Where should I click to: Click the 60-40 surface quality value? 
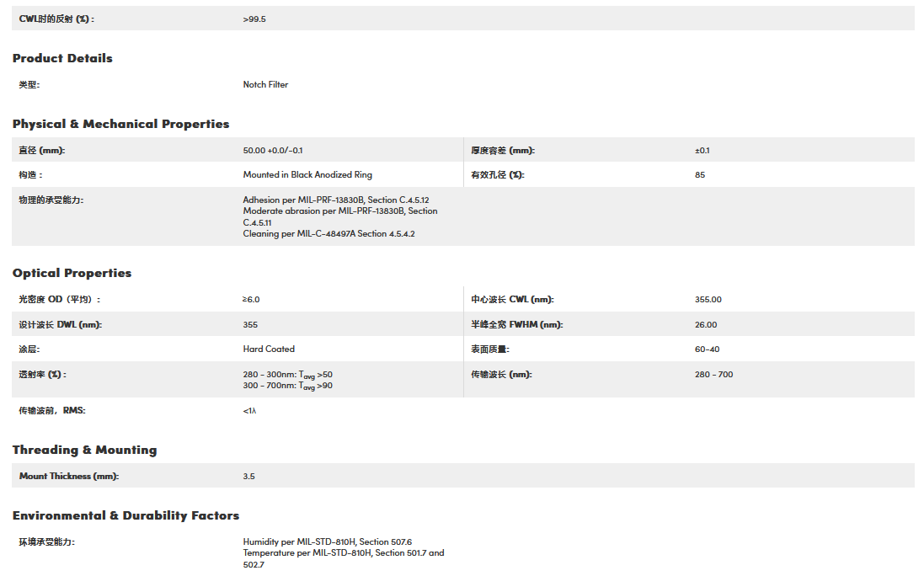[707, 349]
